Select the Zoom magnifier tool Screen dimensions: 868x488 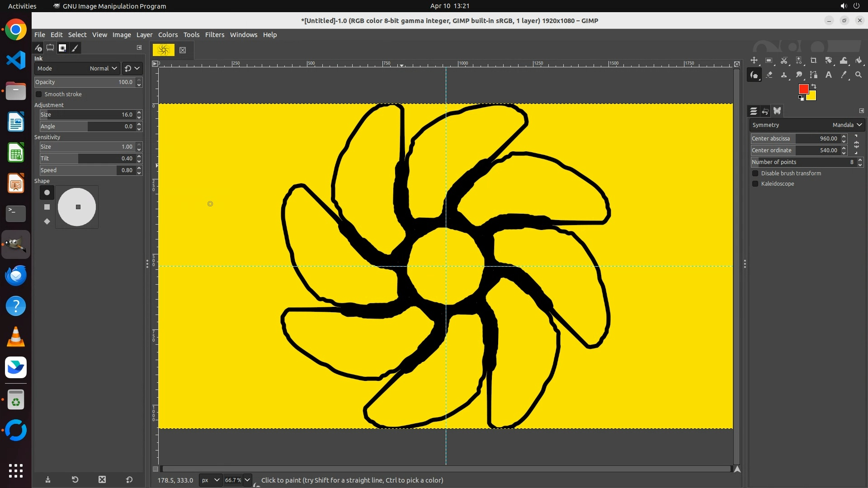click(859, 75)
